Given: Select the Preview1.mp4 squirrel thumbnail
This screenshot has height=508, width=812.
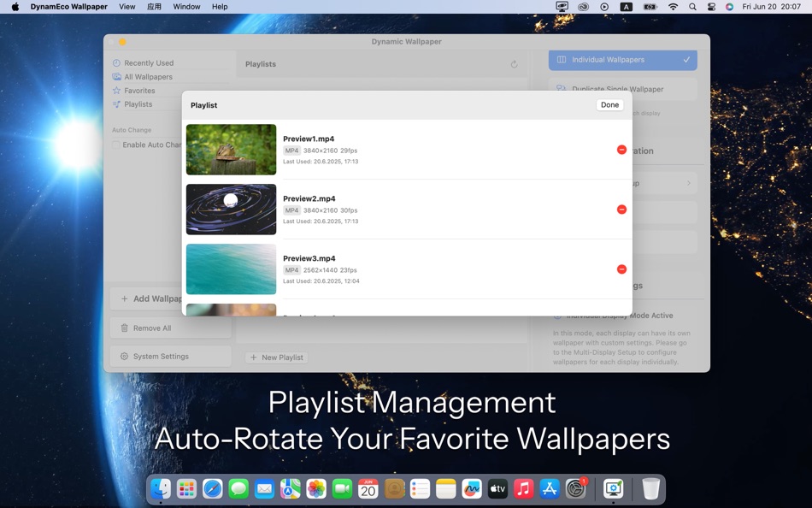Looking at the screenshot, I should 231,150.
